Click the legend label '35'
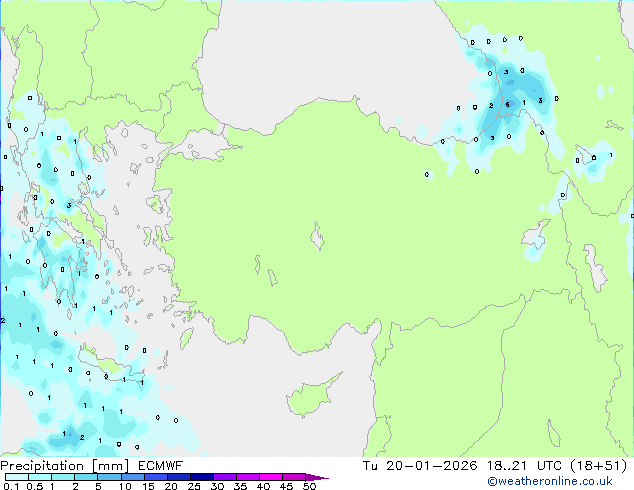634x490 pixels. 240,486
